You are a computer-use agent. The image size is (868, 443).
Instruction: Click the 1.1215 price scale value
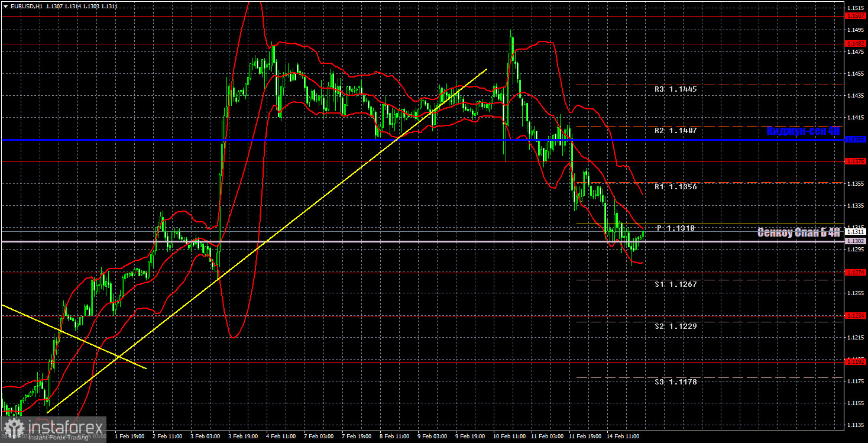856,338
